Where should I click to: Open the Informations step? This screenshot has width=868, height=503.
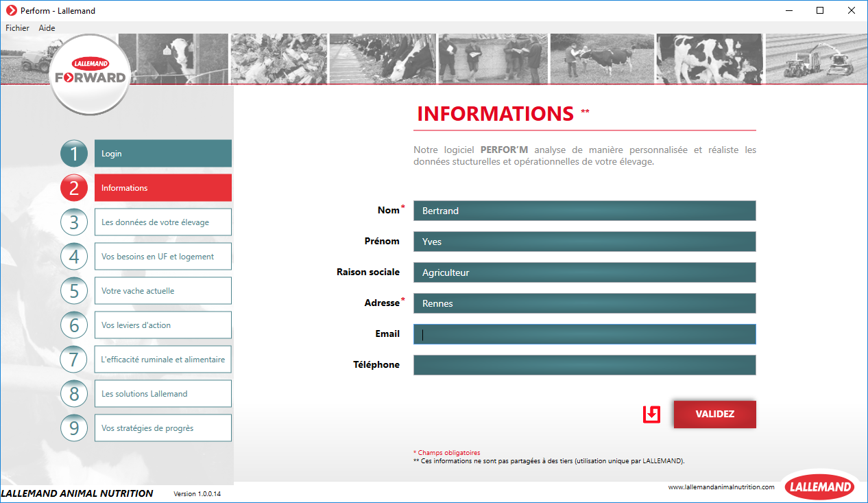coord(163,188)
